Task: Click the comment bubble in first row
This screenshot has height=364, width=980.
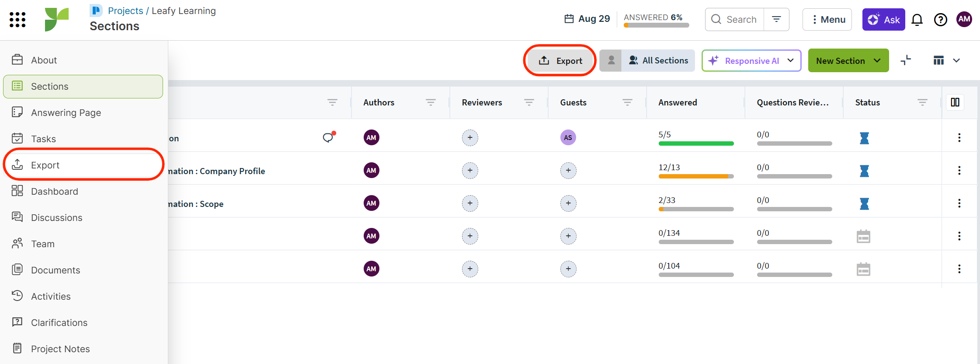Action: (x=328, y=138)
